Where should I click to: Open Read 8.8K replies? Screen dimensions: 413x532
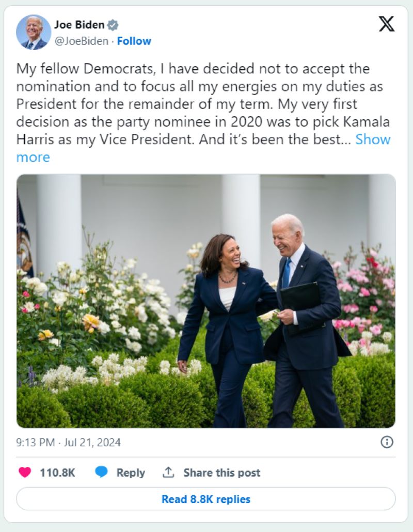coord(206,499)
